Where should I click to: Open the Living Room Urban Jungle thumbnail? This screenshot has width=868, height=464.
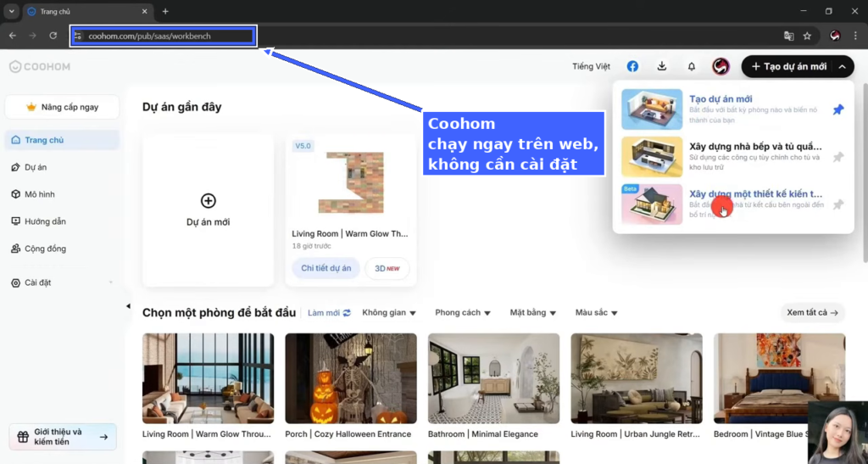coord(637,378)
